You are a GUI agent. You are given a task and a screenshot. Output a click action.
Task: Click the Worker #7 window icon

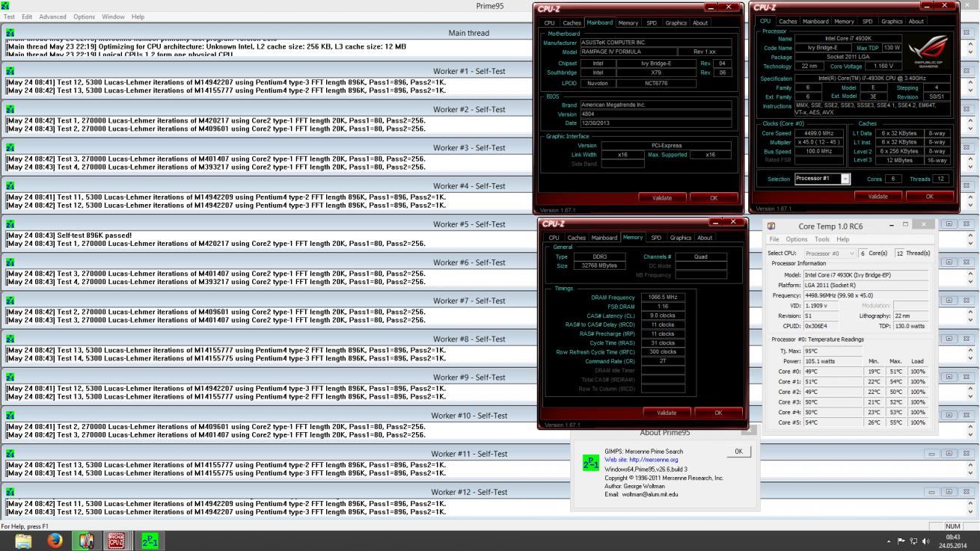10,301
